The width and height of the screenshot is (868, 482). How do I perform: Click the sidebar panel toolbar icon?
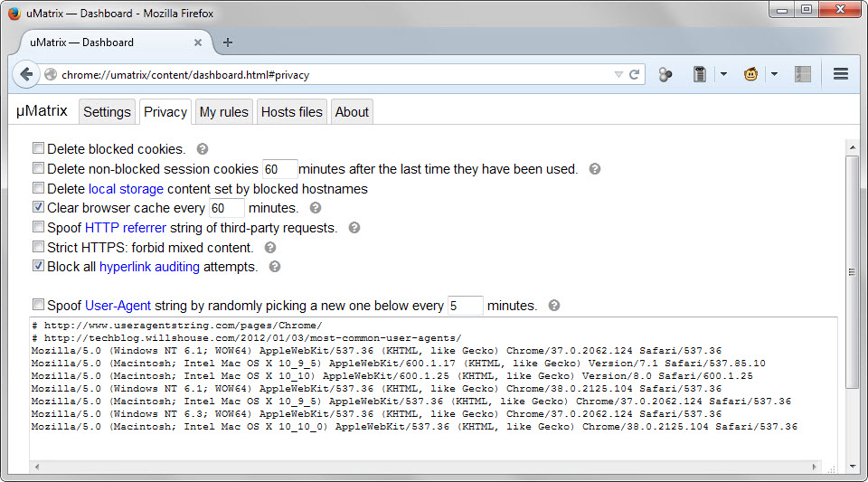[803, 74]
